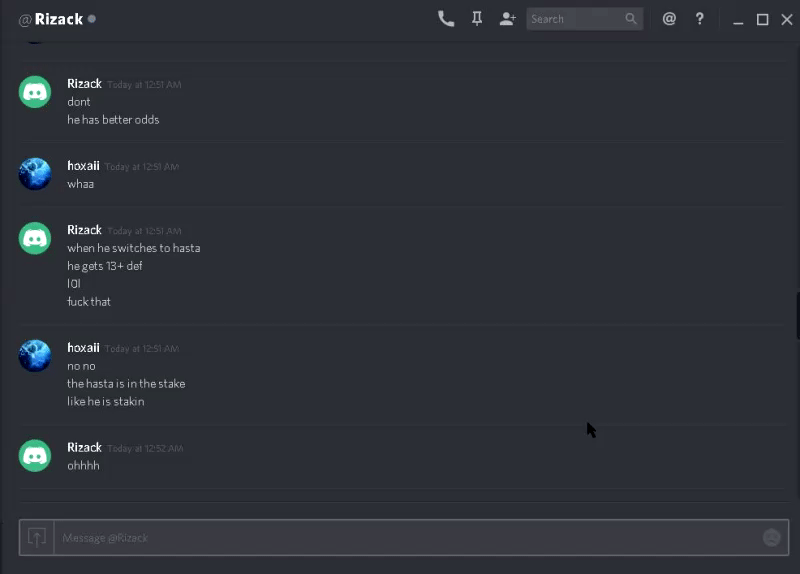Image resolution: width=800 pixels, height=574 pixels.
Task: Open the help question mark icon
Action: tap(699, 19)
